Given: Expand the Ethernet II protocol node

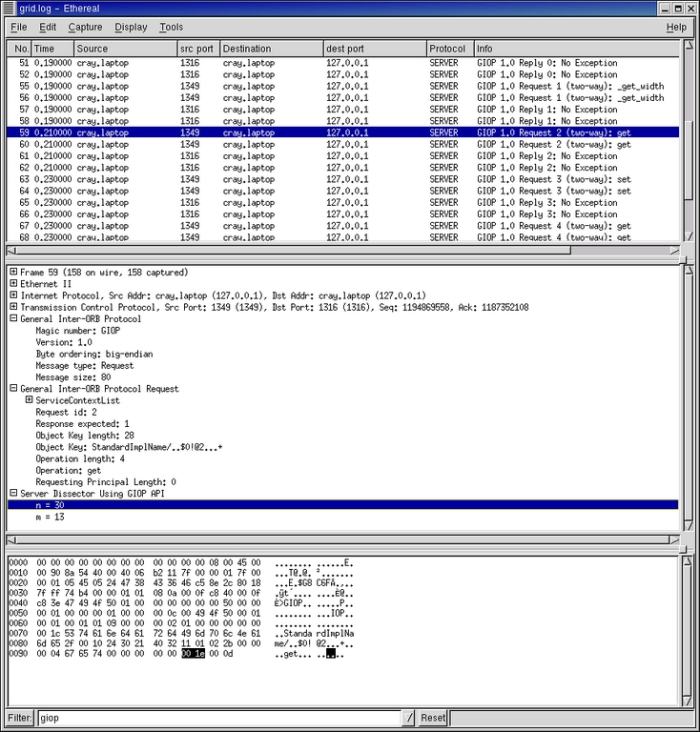Looking at the screenshot, I should coord(13,284).
